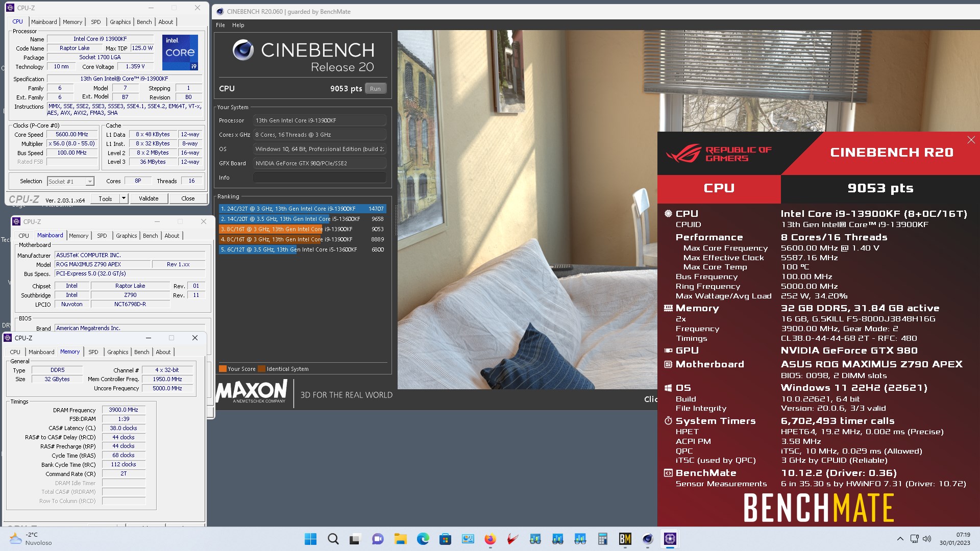Open taskbar Search
The width and height of the screenshot is (980, 551).
[333, 539]
